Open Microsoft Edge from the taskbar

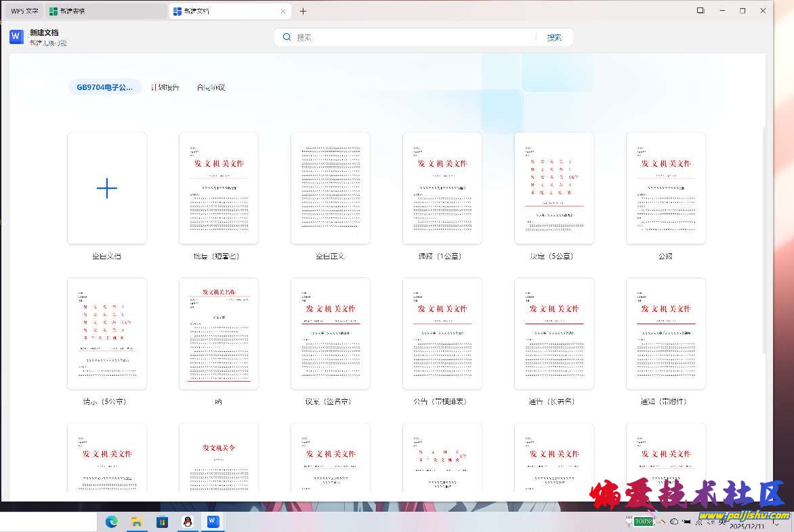tap(112, 521)
